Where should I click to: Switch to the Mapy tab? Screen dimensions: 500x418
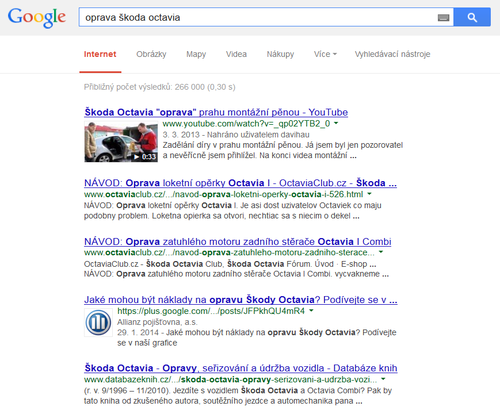click(196, 54)
